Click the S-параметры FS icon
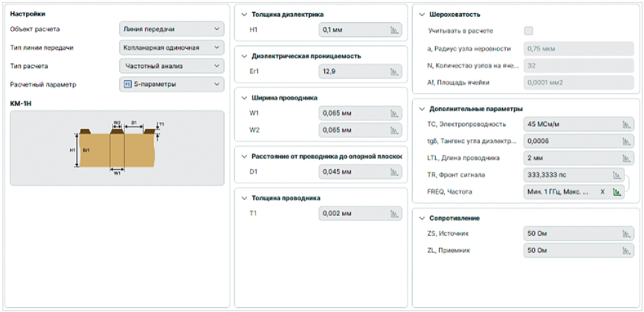The height and width of the screenshot is (312, 644). pyautogui.click(x=128, y=84)
